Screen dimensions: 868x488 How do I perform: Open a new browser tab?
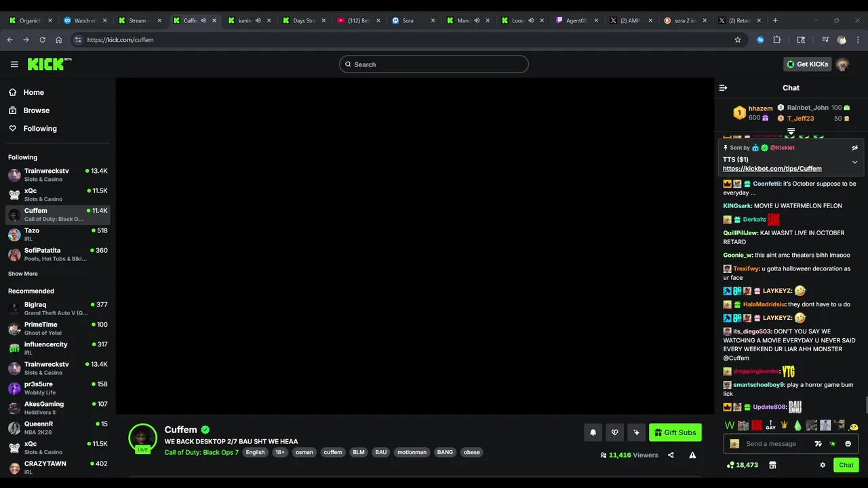775,20
